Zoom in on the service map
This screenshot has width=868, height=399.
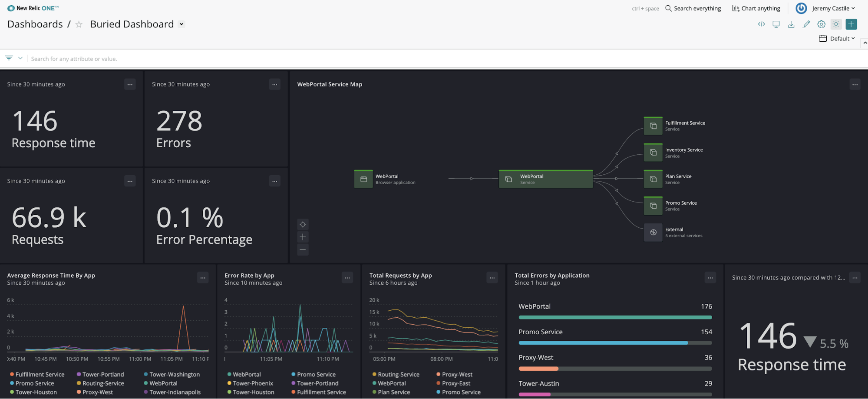point(303,237)
